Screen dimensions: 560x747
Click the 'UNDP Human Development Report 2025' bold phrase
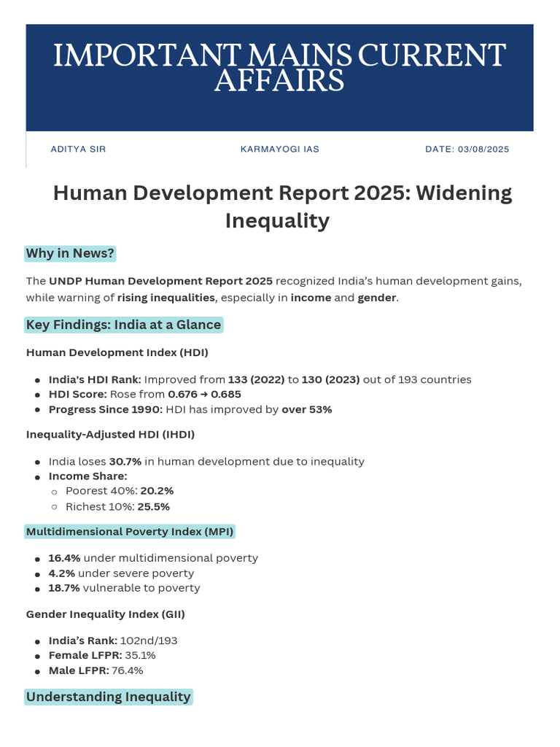161,281
